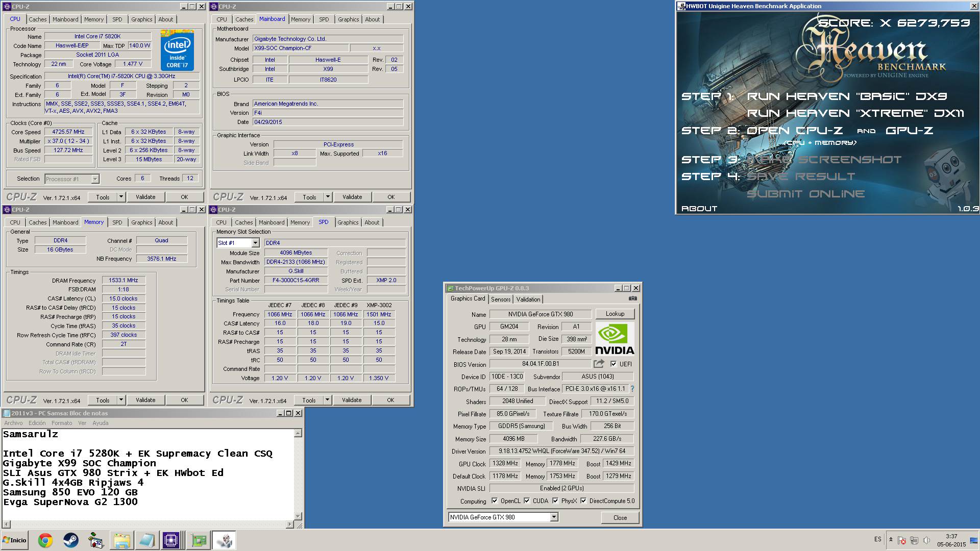Show hidden system tray icons
Viewport: 980px width, 551px height.
[891, 540]
